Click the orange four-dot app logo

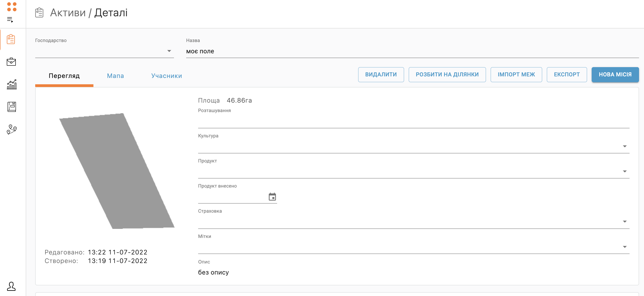[12, 7]
